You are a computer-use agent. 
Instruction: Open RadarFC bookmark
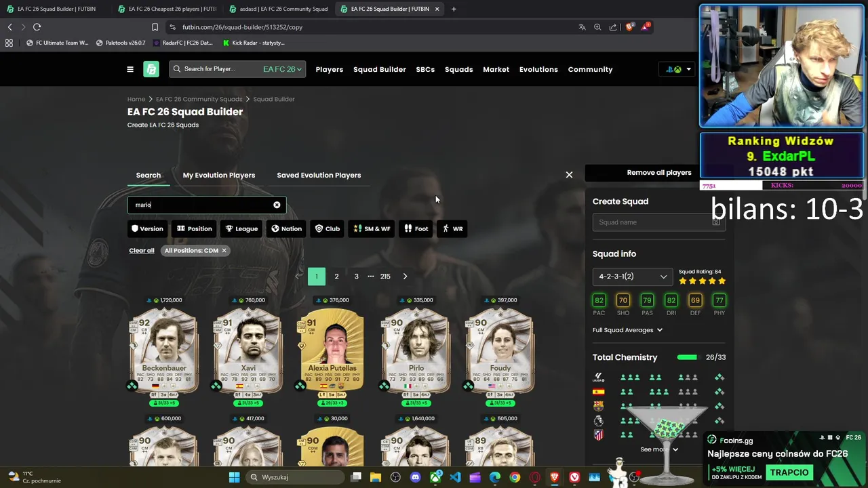[x=183, y=43]
